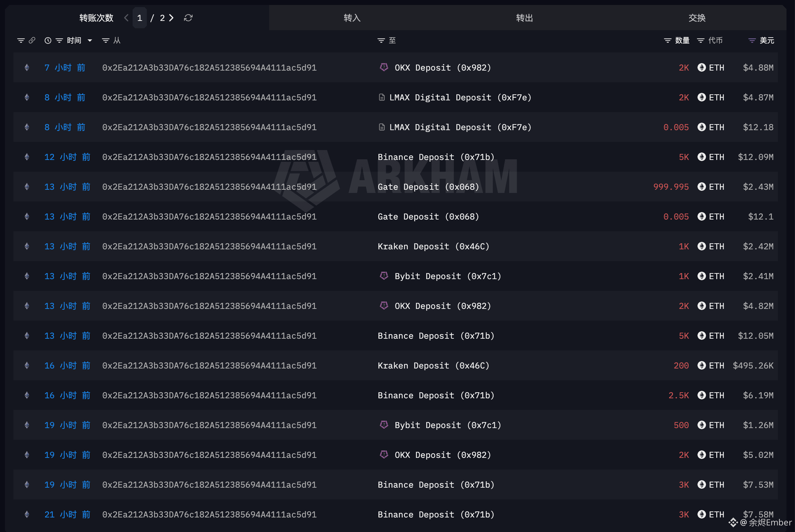Click the Bybit entity icon in $1.26M row

[384, 425]
